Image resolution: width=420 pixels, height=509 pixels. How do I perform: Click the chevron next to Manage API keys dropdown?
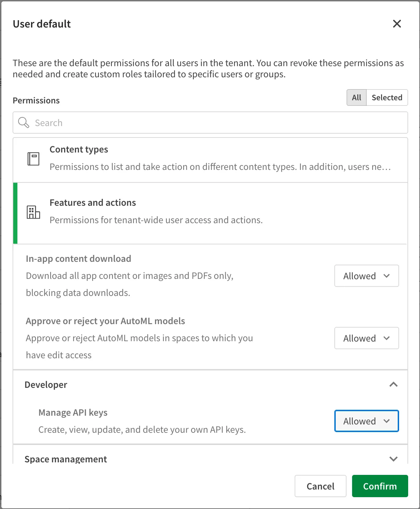(x=387, y=421)
